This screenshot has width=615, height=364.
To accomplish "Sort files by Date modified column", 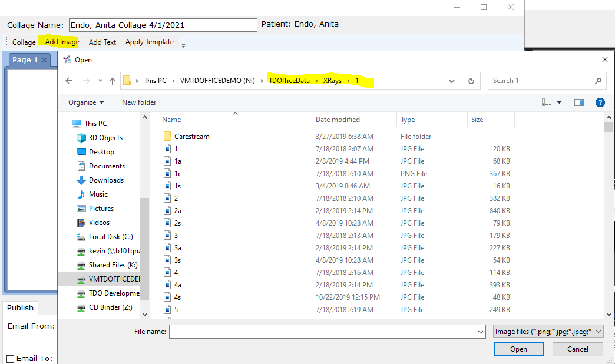I will [x=338, y=120].
